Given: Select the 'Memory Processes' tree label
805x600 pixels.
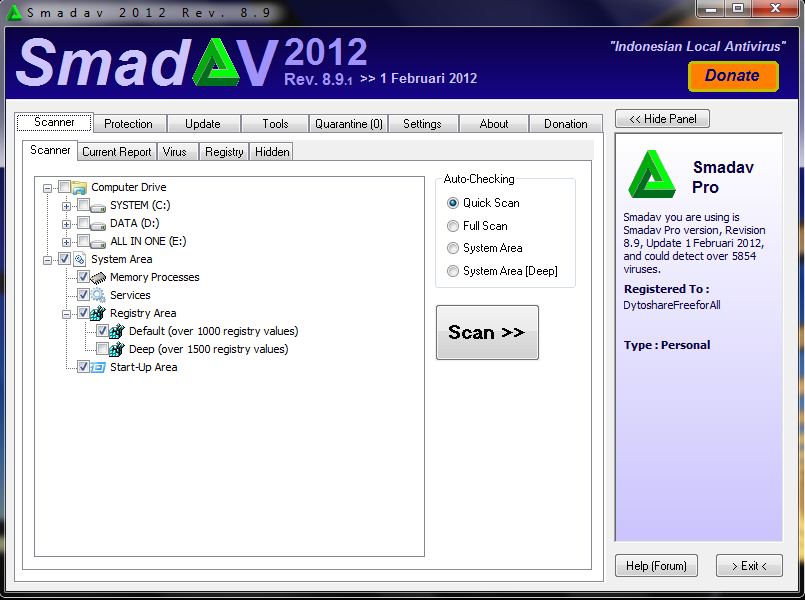Looking at the screenshot, I should tap(155, 277).
